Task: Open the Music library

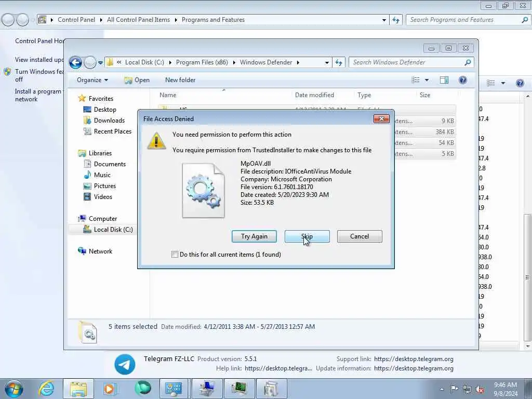Action: 102,175
